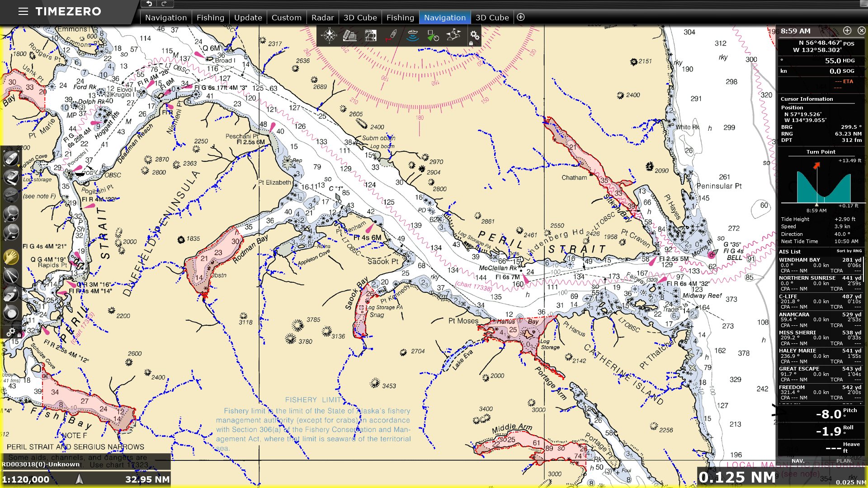868x488 pixels.
Task: Add a new workspace with plus icon
Action: 521,17
